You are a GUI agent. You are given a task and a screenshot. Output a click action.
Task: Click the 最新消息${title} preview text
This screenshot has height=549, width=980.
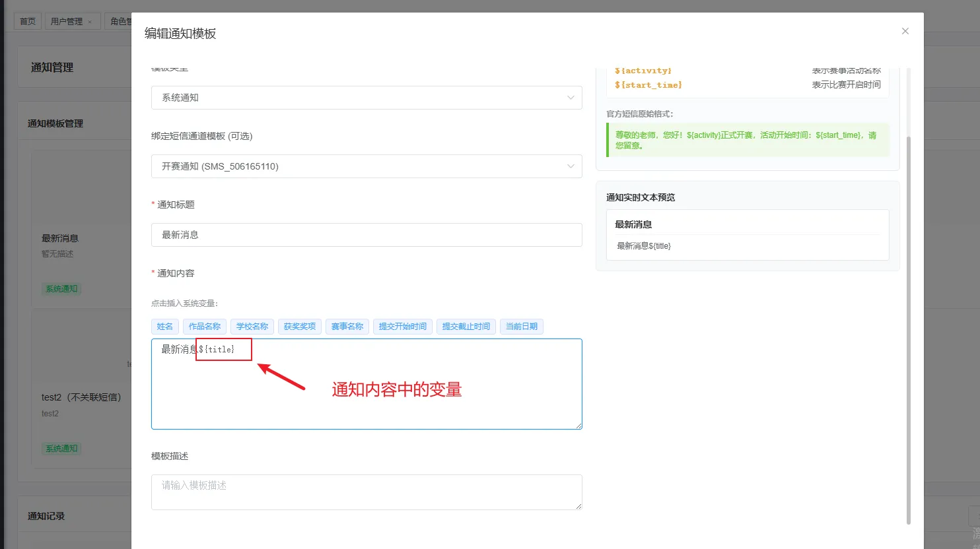[x=644, y=246]
